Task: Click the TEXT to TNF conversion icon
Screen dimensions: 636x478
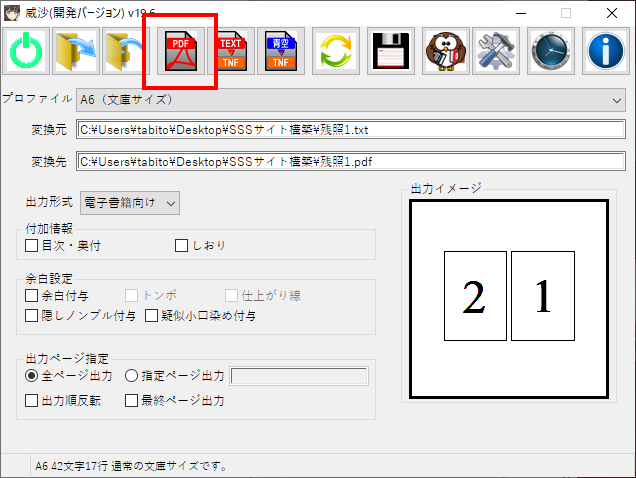Action: coord(231,51)
